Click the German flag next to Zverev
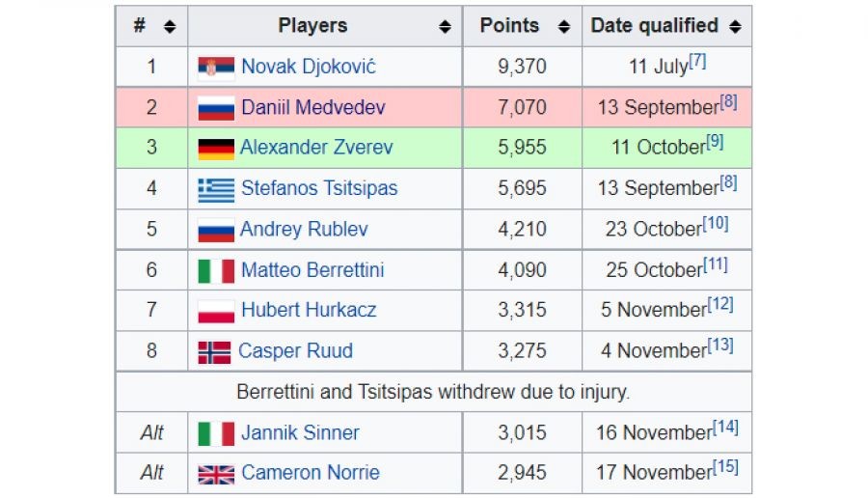Viewport: 868px width, 498px height. 216,149
